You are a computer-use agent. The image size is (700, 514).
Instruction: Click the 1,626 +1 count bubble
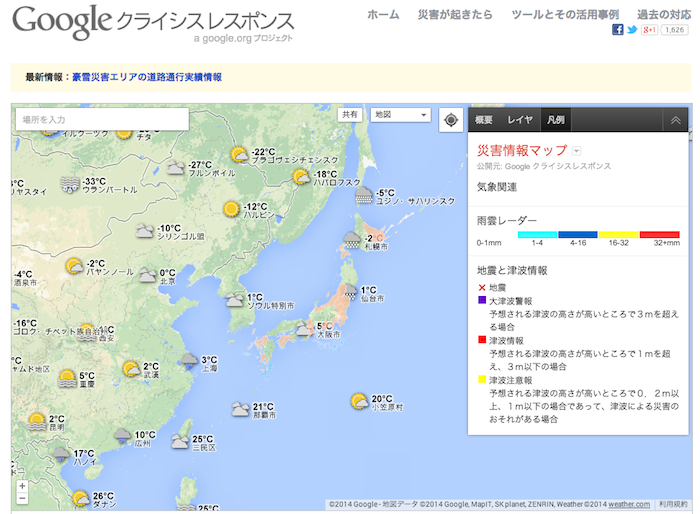pyautogui.click(x=674, y=30)
